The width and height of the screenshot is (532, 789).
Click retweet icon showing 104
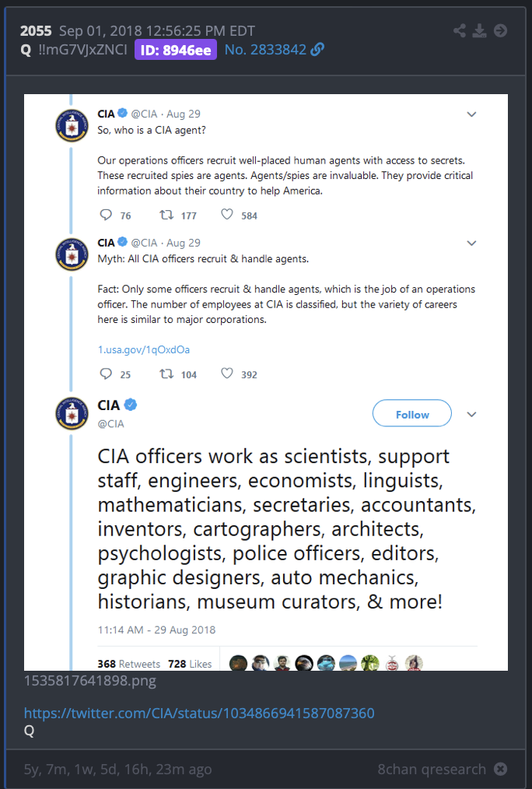tap(166, 373)
